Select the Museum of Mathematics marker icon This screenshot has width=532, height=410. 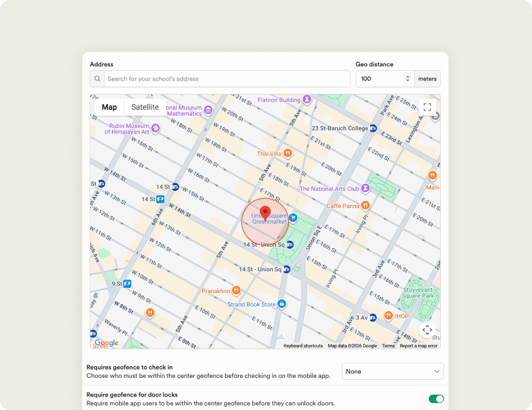tap(208, 110)
